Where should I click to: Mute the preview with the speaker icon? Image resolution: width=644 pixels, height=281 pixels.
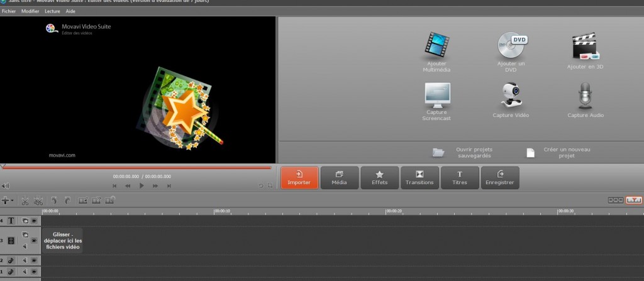(5, 185)
